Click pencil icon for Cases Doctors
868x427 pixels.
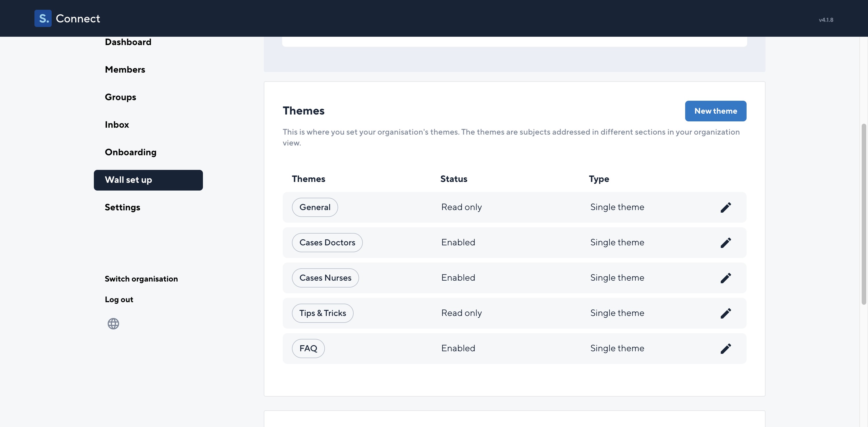725,243
